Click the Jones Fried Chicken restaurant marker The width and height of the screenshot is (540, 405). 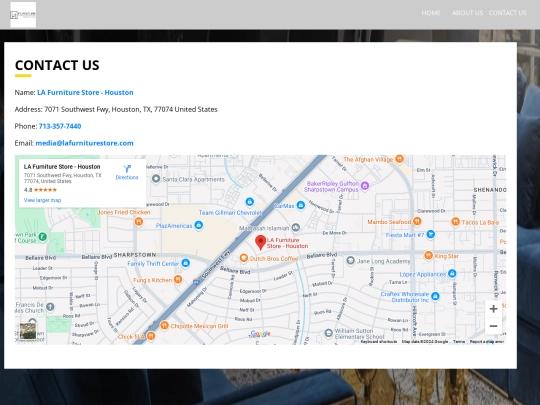[138, 222]
